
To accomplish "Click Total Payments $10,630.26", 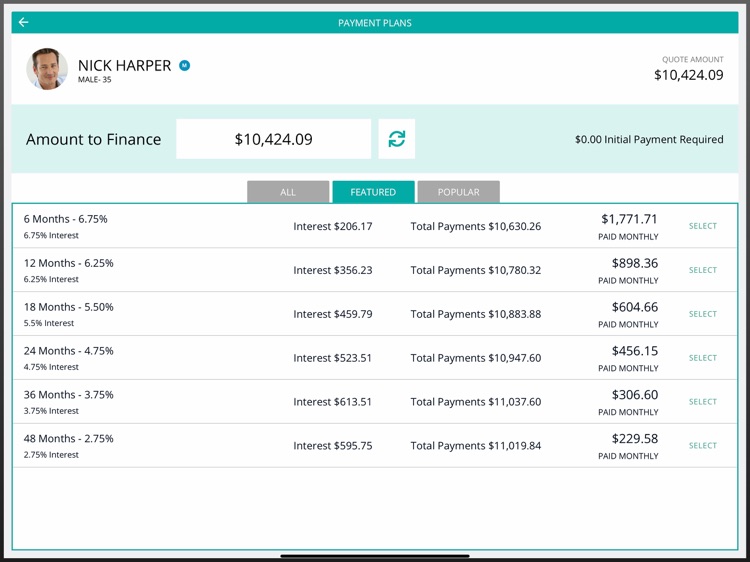I will click(x=475, y=226).
